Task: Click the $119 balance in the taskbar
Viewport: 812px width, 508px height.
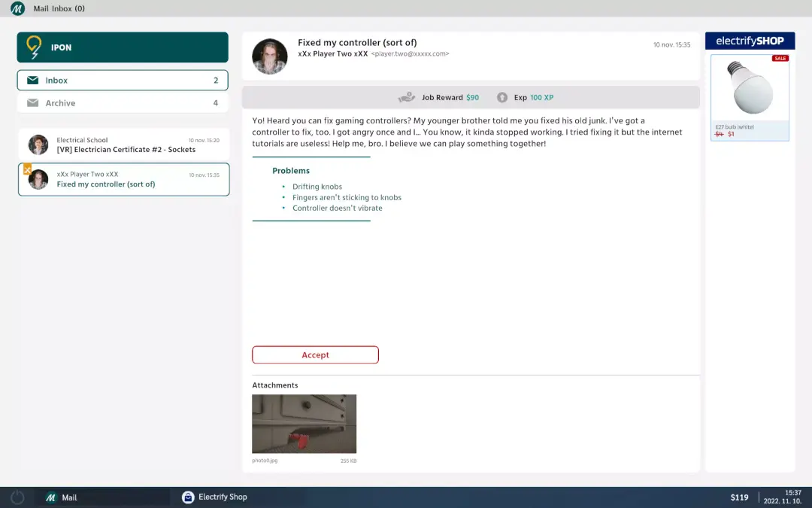Action: tap(739, 497)
